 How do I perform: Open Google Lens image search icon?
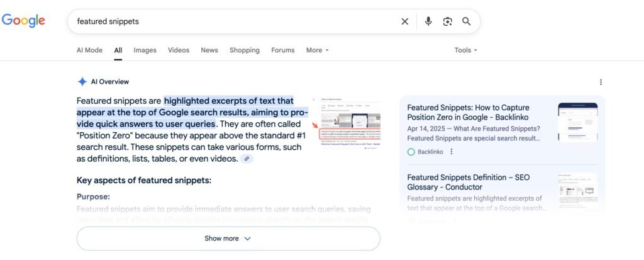coord(447,21)
